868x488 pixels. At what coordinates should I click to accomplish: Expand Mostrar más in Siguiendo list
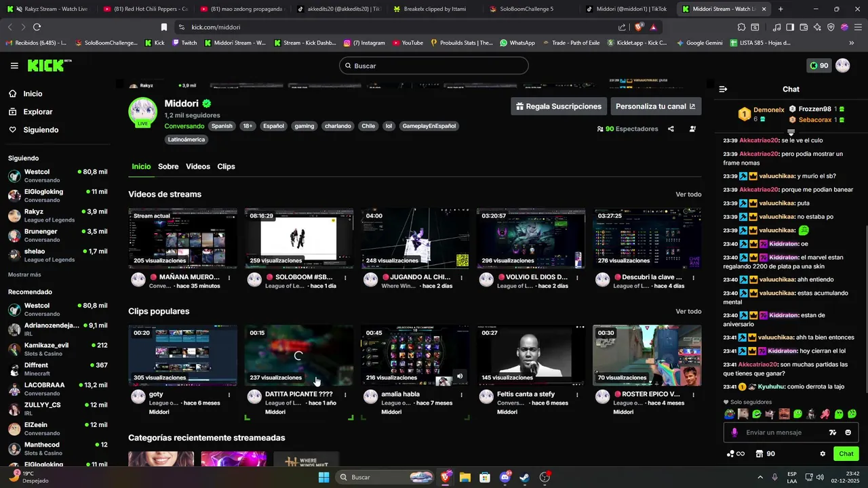(x=24, y=274)
